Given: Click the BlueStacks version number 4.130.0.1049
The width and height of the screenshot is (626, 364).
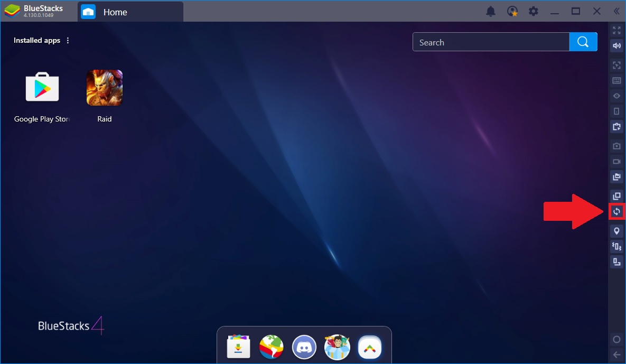Looking at the screenshot, I should [39, 15].
